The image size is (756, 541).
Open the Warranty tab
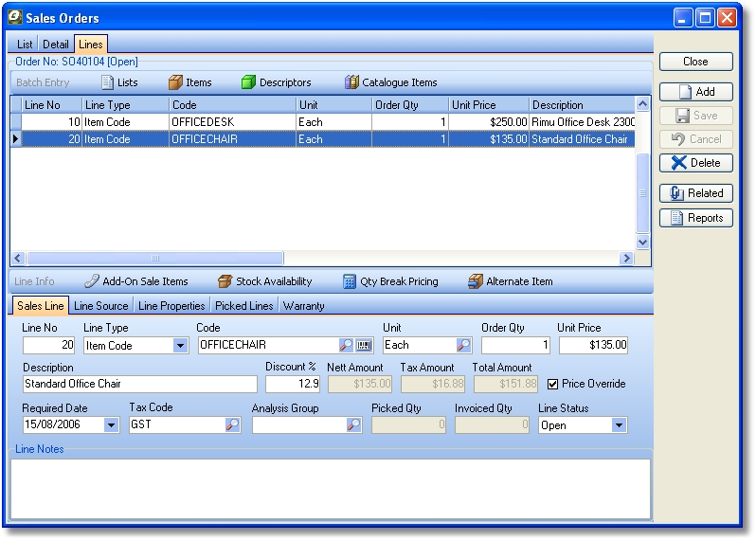click(303, 306)
